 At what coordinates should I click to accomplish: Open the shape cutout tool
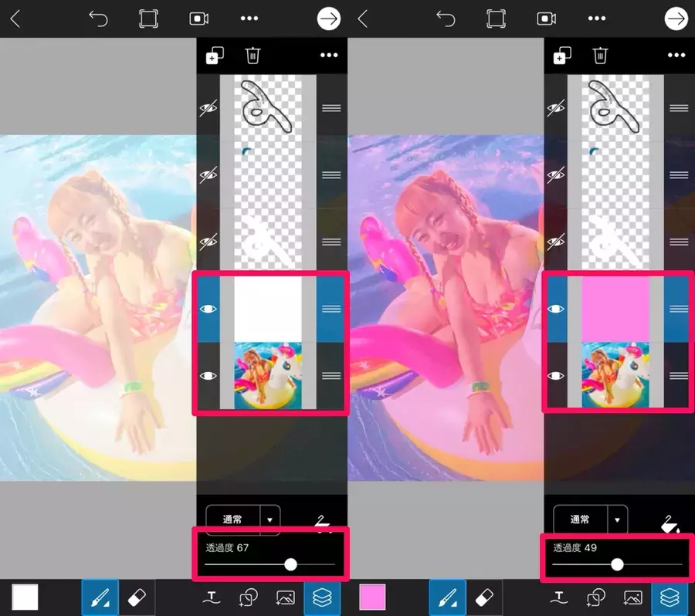pyautogui.click(x=247, y=597)
